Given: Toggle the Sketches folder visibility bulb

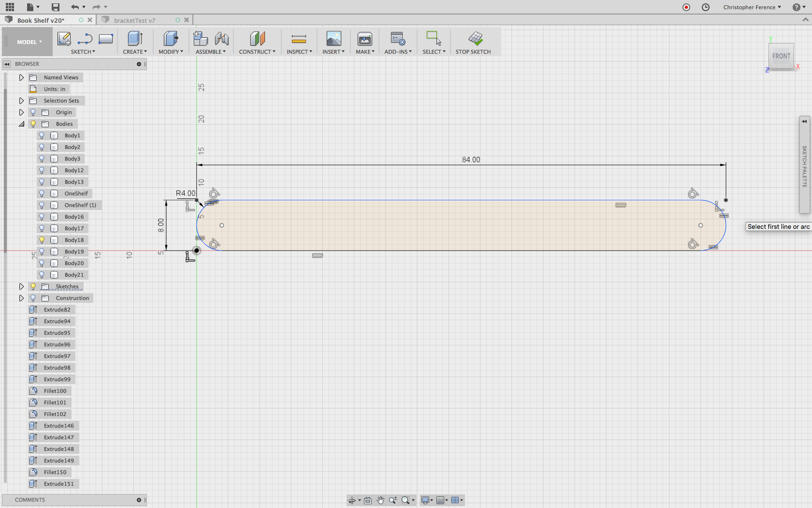Looking at the screenshot, I should coord(33,286).
